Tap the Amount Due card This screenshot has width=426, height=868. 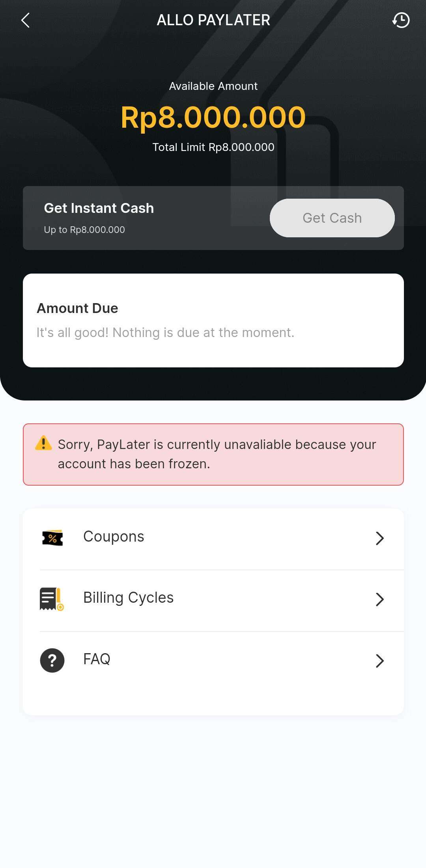[x=213, y=320]
